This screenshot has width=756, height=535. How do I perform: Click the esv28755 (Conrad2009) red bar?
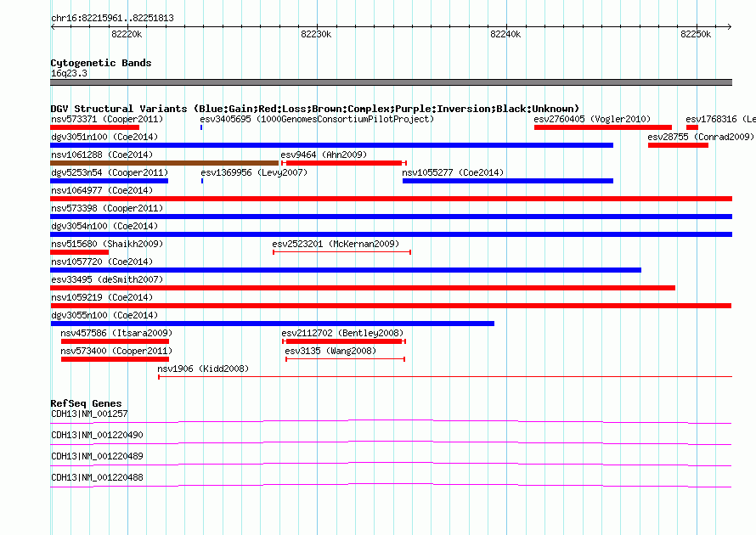click(678, 145)
